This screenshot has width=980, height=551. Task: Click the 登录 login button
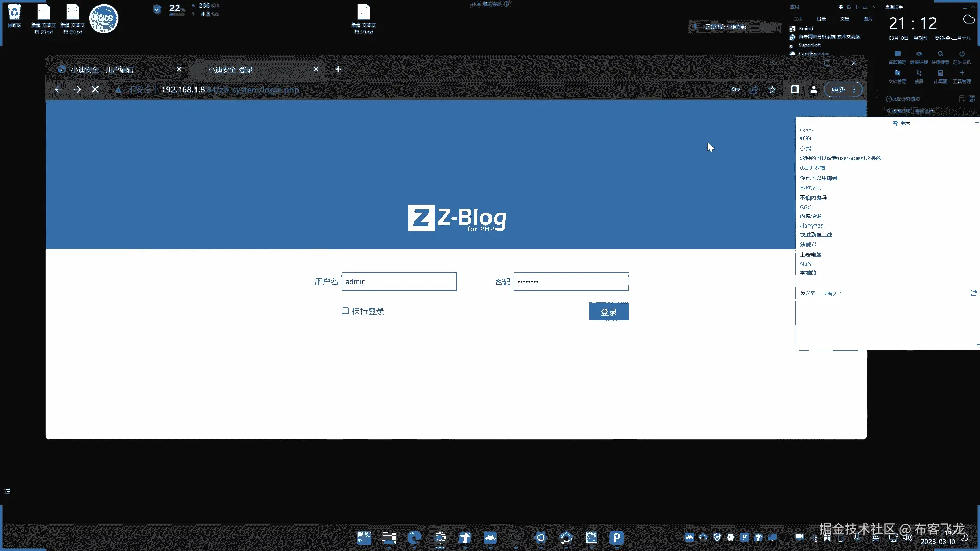[608, 312]
